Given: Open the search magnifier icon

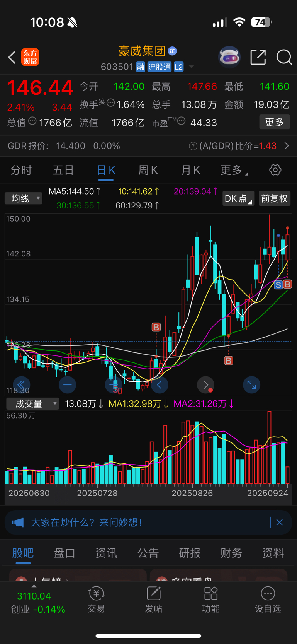Looking at the screenshot, I should (284, 57).
